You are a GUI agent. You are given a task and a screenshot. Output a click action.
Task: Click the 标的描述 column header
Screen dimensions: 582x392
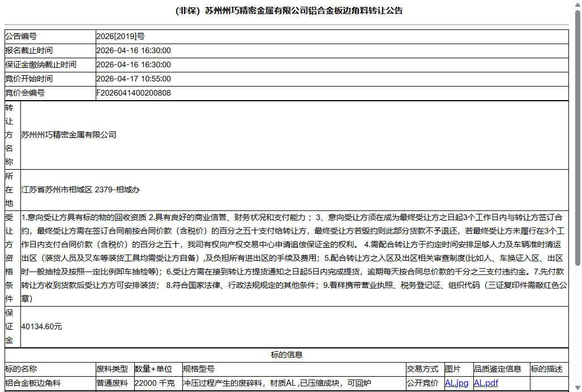[549, 369]
